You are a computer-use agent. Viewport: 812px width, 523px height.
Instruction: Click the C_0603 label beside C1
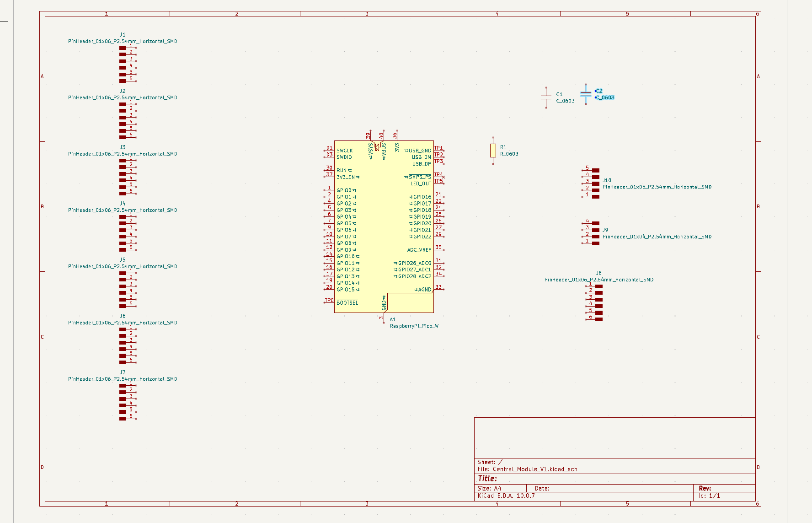[x=566, y=101]
